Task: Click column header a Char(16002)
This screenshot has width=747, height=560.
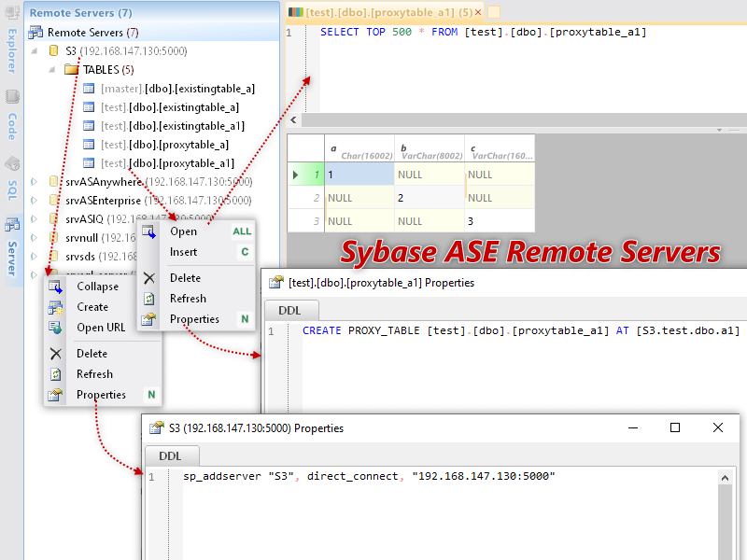Action: click(x=359, y=149)
